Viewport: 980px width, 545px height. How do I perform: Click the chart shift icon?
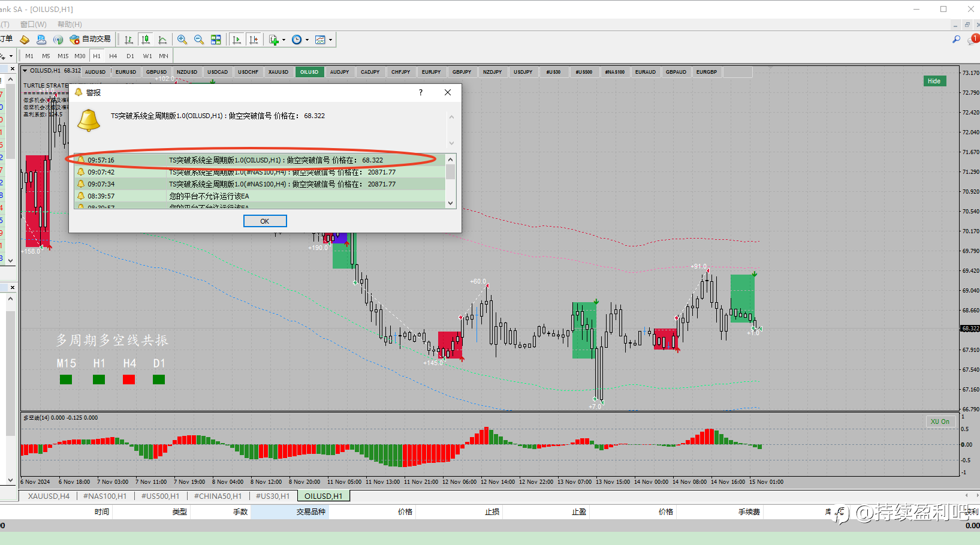(x=254, y=40)
